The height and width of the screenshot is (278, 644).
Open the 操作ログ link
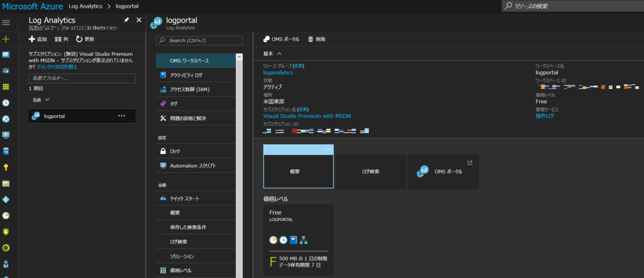pos(545,116)
